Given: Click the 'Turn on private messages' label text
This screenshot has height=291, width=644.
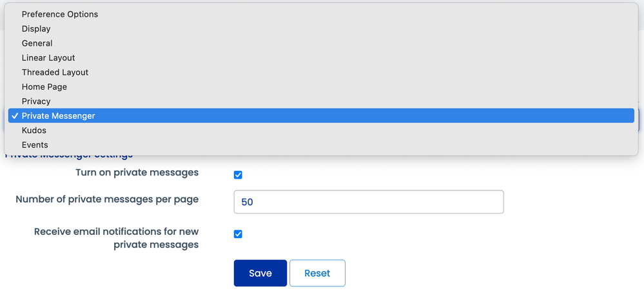Looking at the screenshot, I should tap(137, 172).
